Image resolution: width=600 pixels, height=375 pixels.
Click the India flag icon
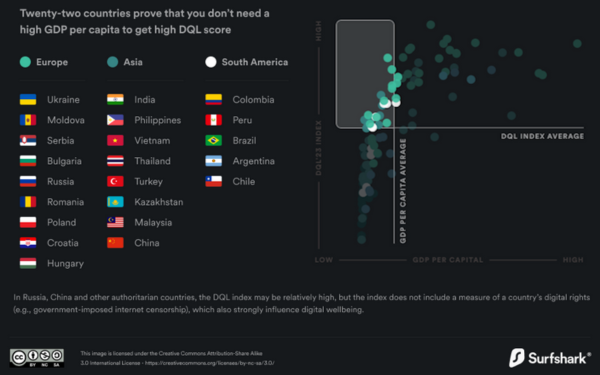click(x=115, y=99)
